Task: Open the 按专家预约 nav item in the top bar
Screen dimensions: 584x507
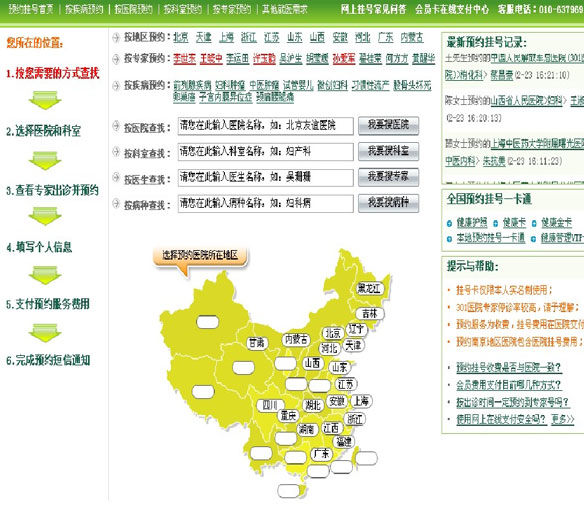Action: tap(232, 9)
